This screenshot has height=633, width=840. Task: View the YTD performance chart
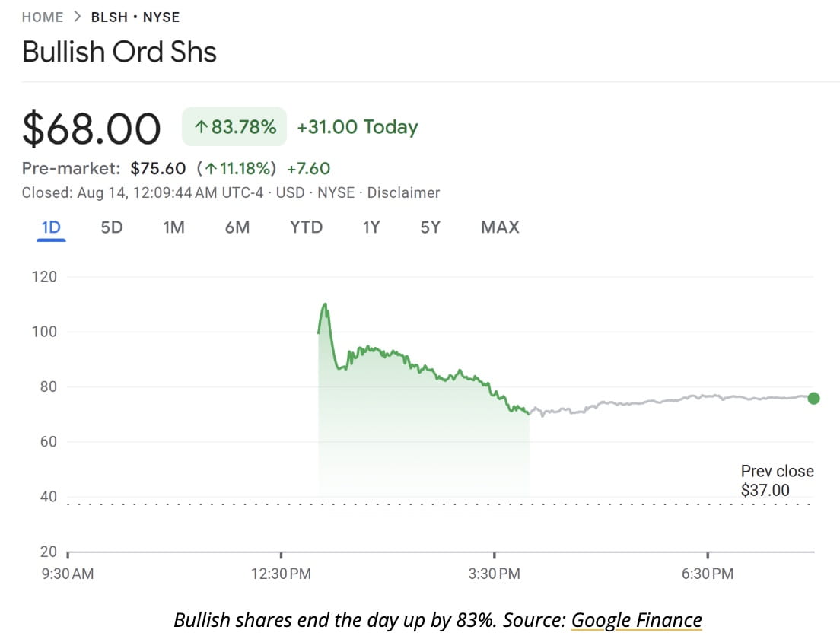click(x=305, y=227)
